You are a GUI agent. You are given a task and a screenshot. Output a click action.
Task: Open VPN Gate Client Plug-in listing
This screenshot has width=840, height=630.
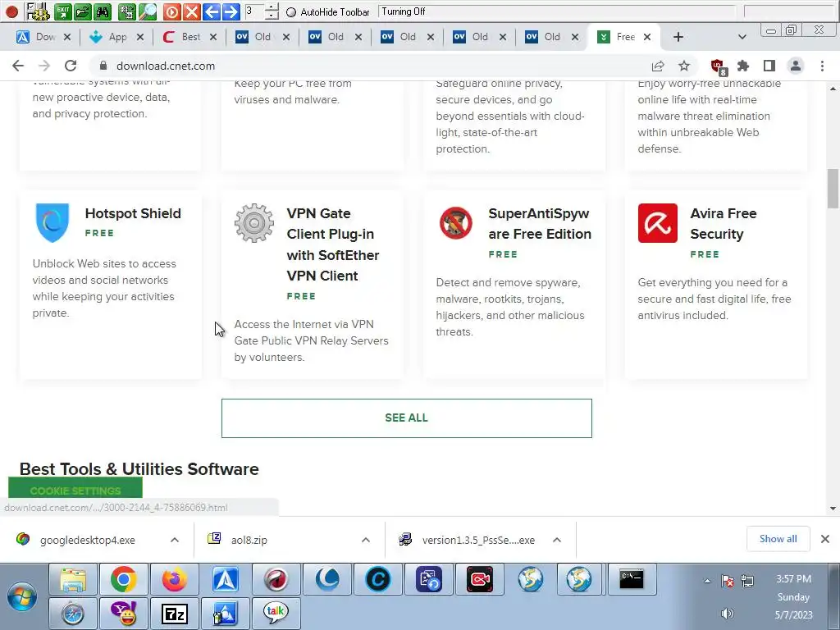(x=333, y=244)
